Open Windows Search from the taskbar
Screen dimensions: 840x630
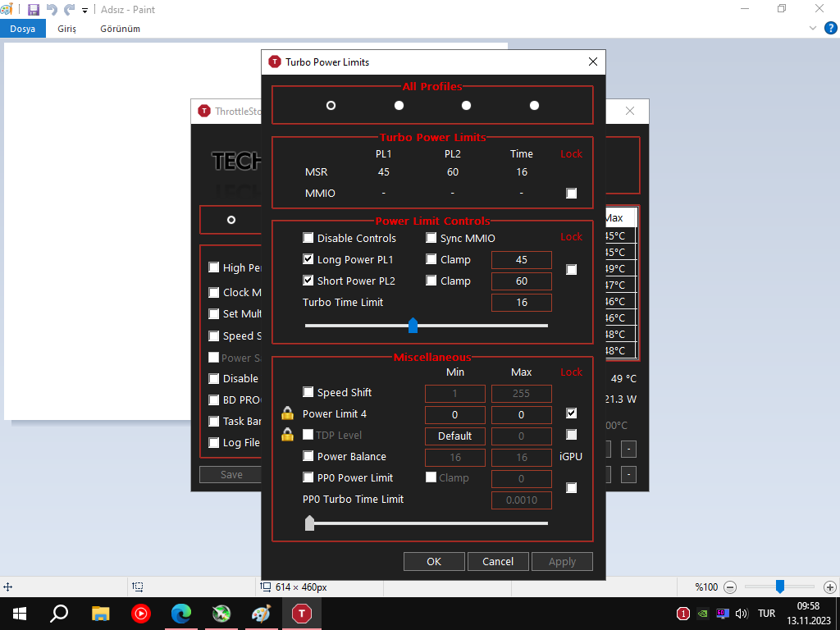[59, 614]
